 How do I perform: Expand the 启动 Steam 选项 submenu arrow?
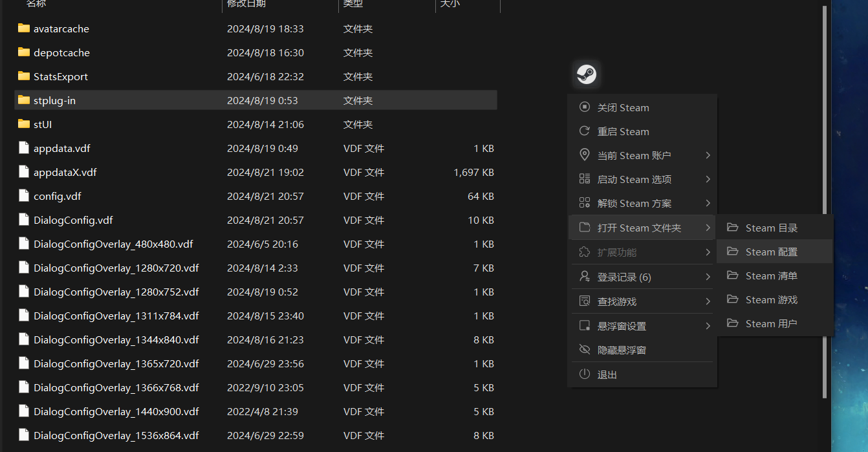coord(708,179)
